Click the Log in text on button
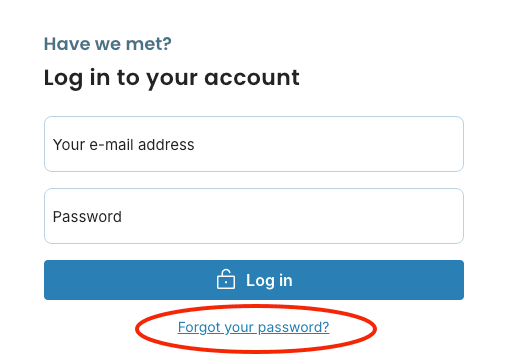The image size is (510, 360). [x=269, y=281]
